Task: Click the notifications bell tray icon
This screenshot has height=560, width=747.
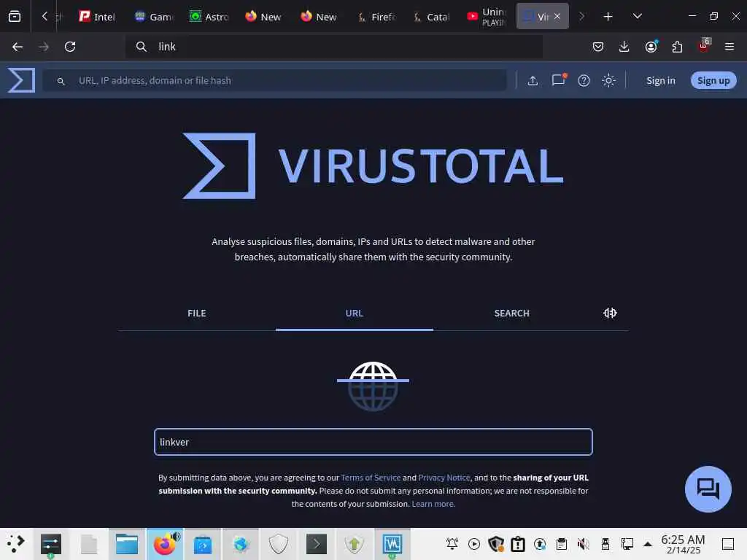Action: pyautogui.click(x=452, y=544)
